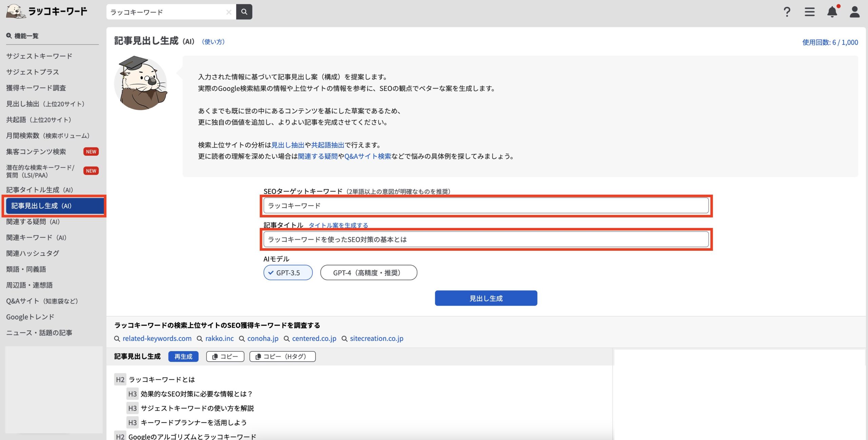This screenshot has height=440, width=868.
Task: Open サジェストプラス in sidebar
Action: 33,72
